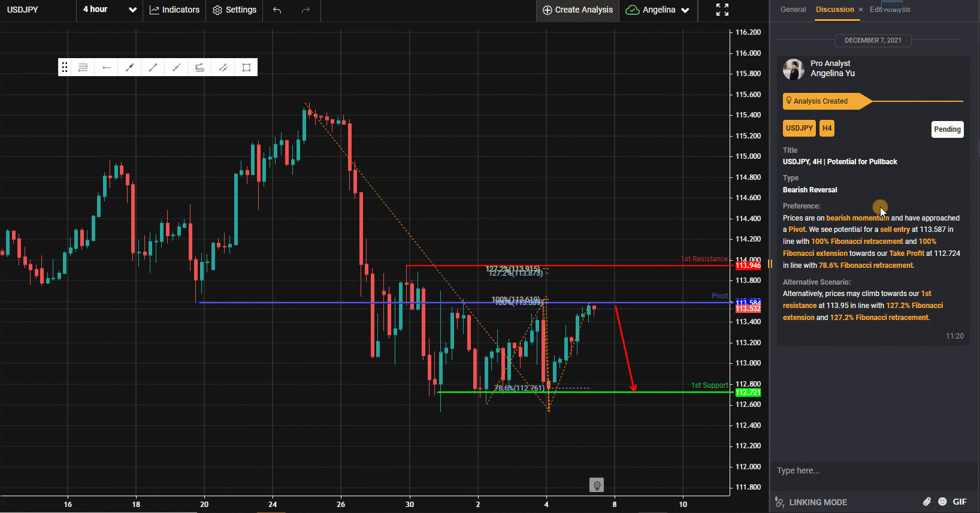Select the Fibonacci retracement levels tool

point(83,67)
